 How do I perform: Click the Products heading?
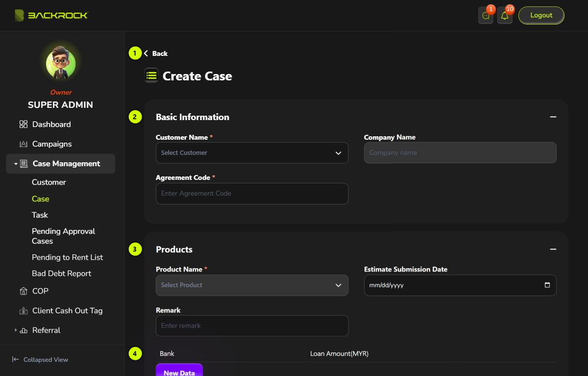coord(174,250)
